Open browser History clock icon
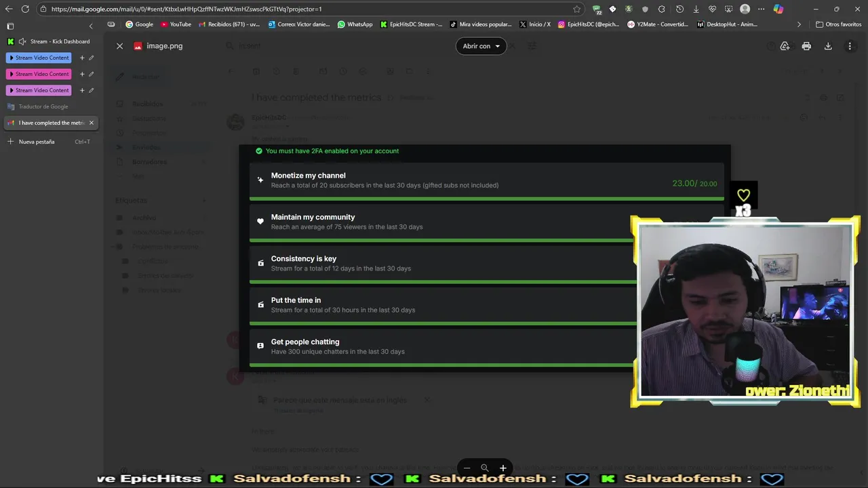868x488 pixels. click(680, 9)
